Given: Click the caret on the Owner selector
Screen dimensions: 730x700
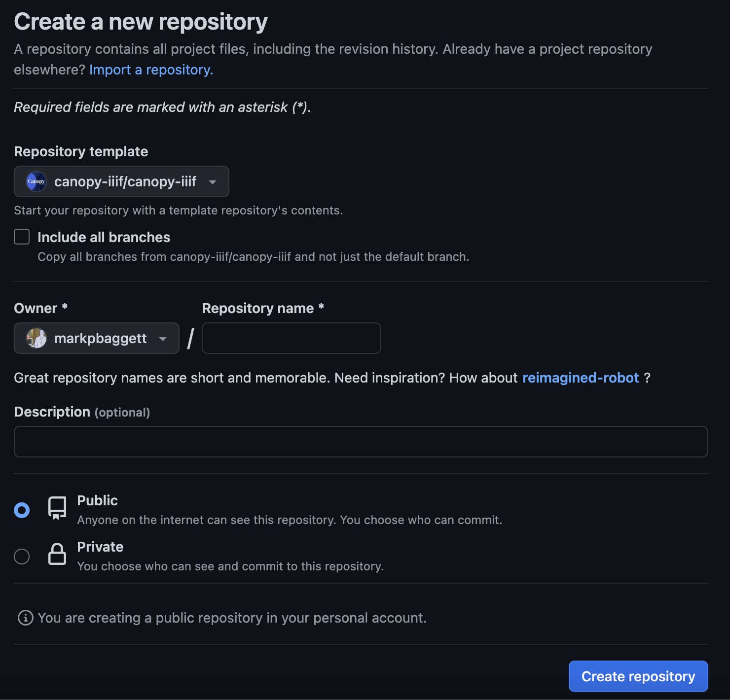Looking at the screenshot, I should [x=163, y=338].
